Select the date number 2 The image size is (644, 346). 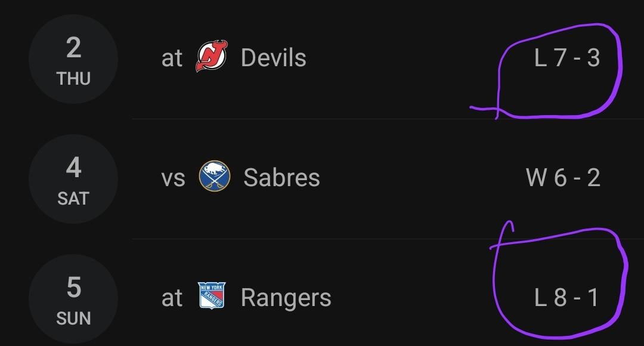[x=73, y=48]
